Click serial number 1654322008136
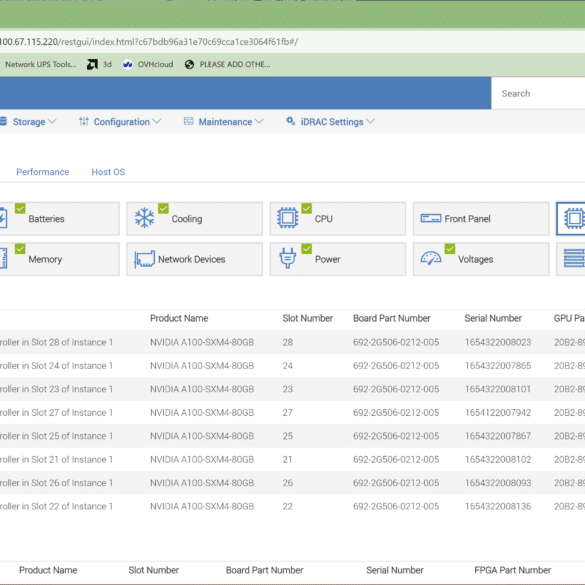The height and width of the screenshot is (585, 585). (x=498, y=506)
